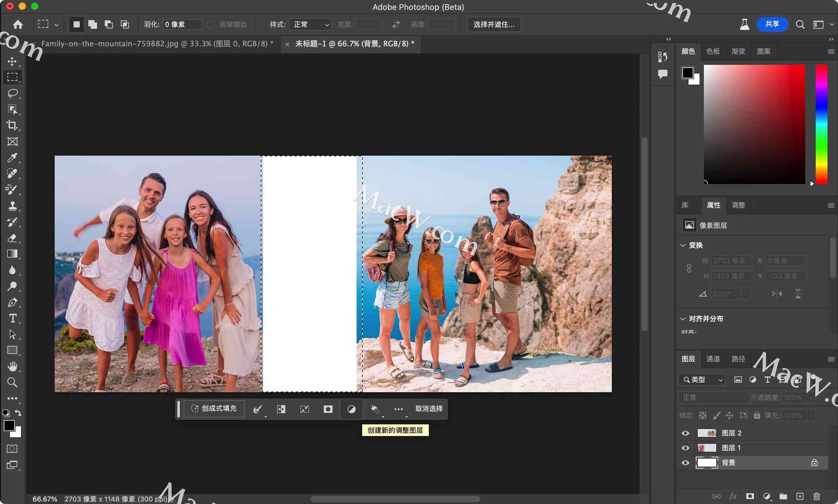Viewport: 838px width, 504px height.
Task: Select the Type tool
Action: (x=12, y=319)
